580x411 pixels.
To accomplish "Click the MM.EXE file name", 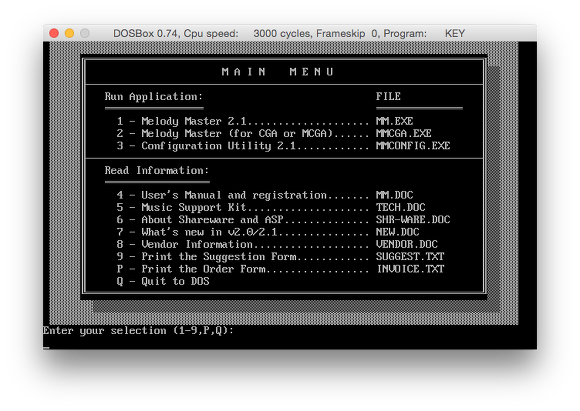I will point(395,121).
